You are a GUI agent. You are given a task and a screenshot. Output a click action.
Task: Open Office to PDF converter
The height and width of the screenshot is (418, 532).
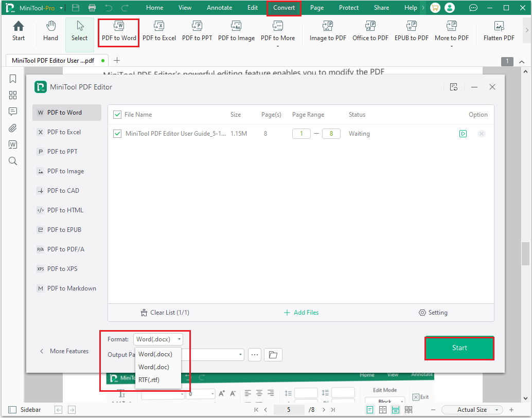click(370, 31)
